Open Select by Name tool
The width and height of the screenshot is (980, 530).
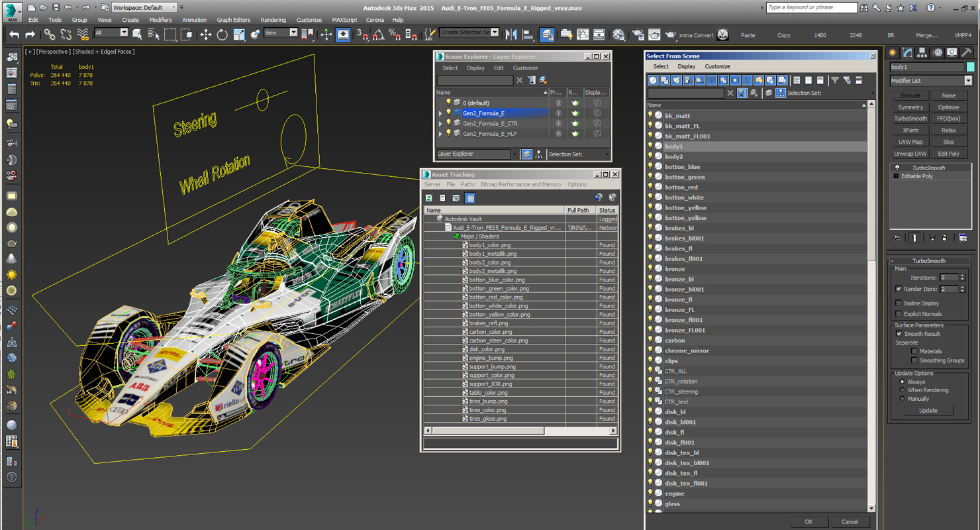click(154, 34)
